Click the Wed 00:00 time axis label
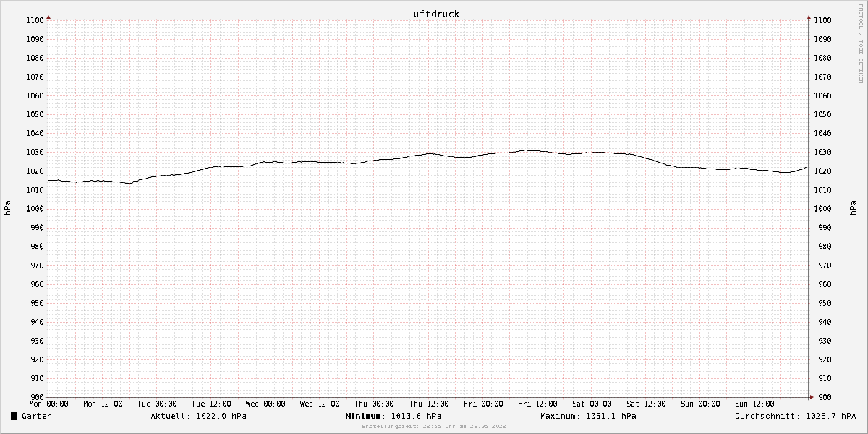 point(265,404)
